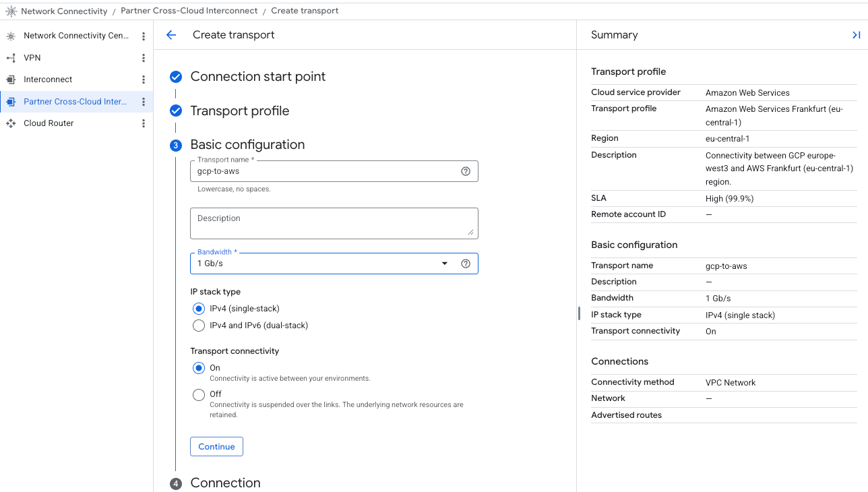Open Cloud Router's three-dot options menu
Viewport: 868px width, 492px height.
coord(144,123)
